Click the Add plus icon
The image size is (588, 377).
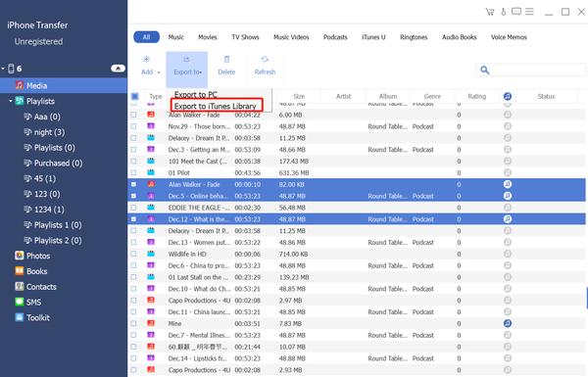pos(147,59)
